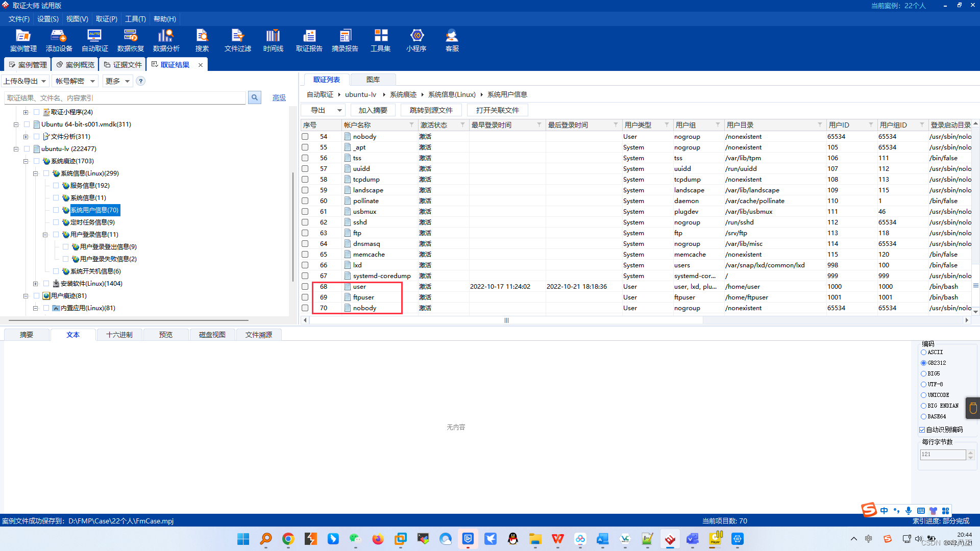Switch to the 磁盘视图 tab
980x551 pixels.
pyautogui.click(x=212, y=335)
